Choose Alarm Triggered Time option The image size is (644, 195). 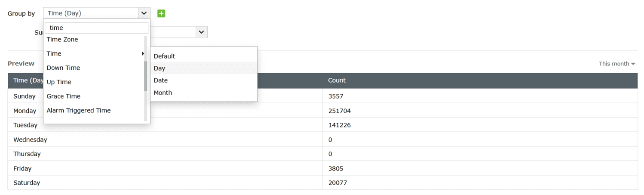(x=79, y=111)
